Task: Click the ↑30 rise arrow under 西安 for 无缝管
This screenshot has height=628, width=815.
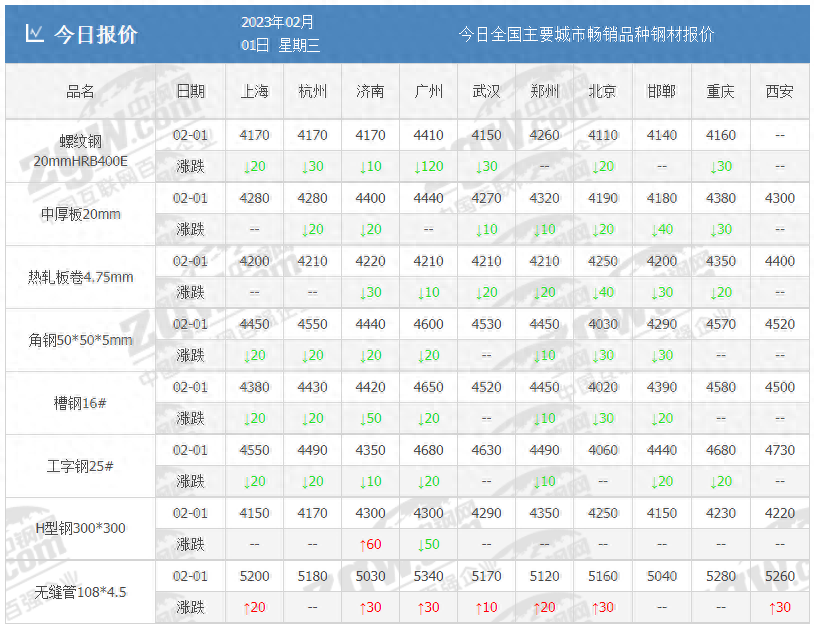Action: [x=779, y=607]
